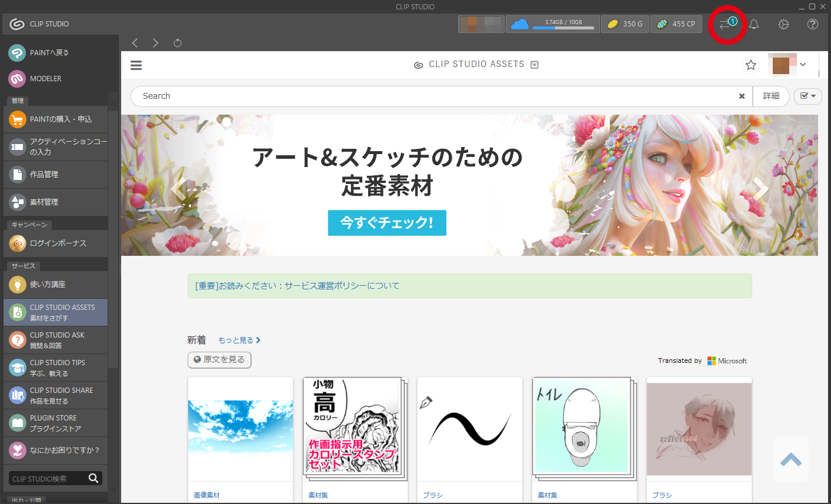Click the help question mark icon
This screenshot has height=504, width=831.
click(813, 24)
